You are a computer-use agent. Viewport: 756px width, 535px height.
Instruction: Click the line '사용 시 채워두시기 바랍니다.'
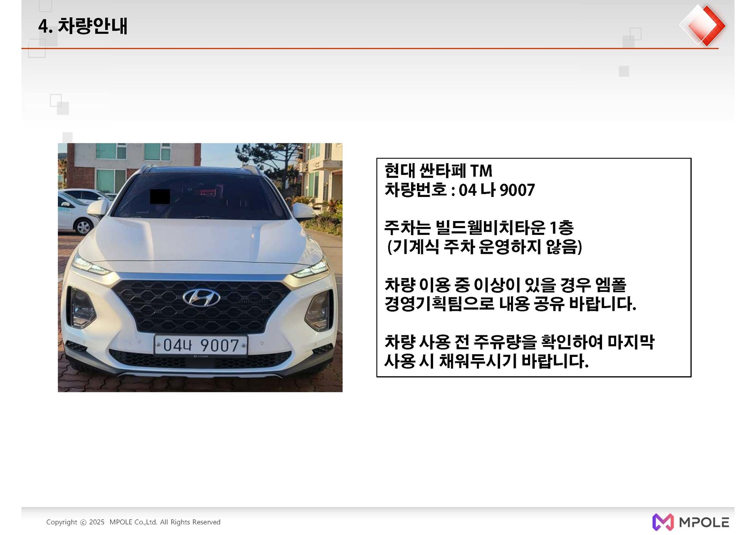coord(486,361)
